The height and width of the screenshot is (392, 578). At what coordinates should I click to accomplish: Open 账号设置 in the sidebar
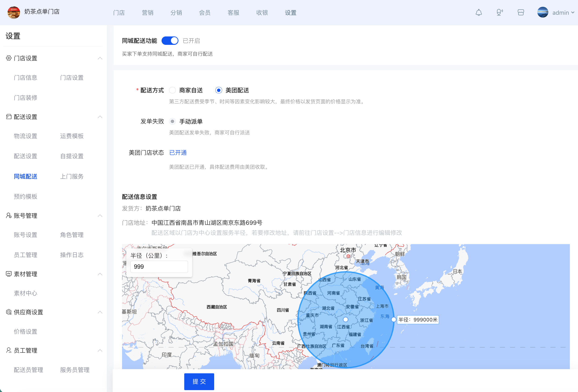click(25, 235)
